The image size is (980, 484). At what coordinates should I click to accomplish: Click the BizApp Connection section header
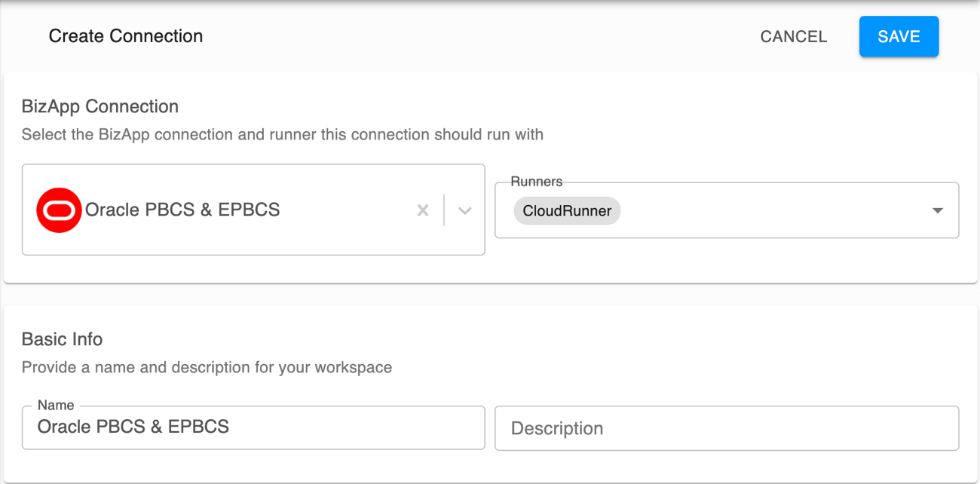pos(102,106)
